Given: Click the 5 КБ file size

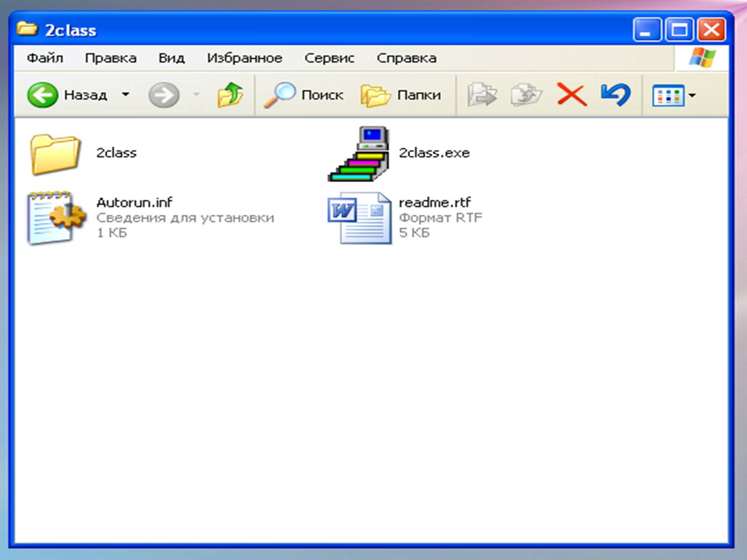Looking at the screenshot, I should point(414,232).
